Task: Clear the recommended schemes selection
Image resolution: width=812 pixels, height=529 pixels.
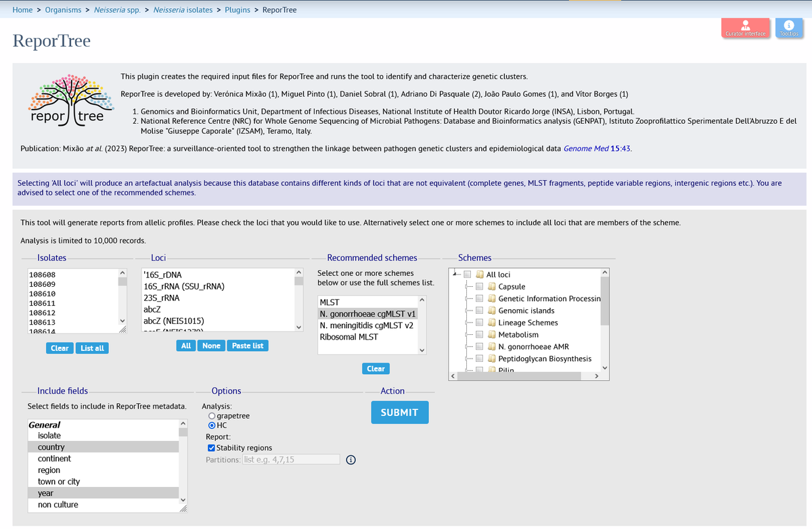Action: click(x=376, y=369)
